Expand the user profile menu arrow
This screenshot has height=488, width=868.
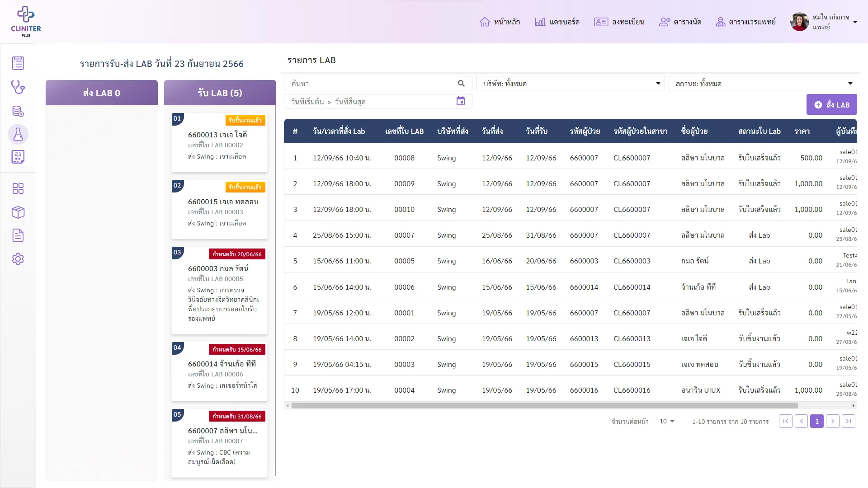pyautogui.click(x=855, y=22)
